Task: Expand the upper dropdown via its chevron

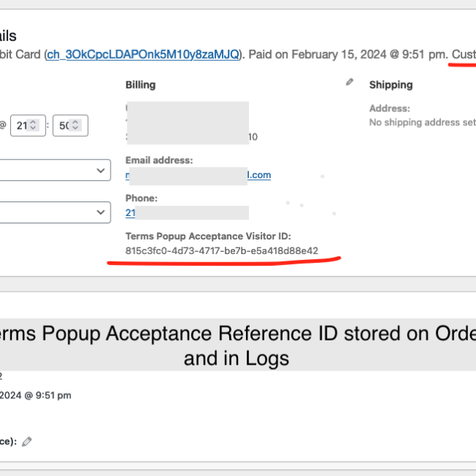Action: click(100, 171)
